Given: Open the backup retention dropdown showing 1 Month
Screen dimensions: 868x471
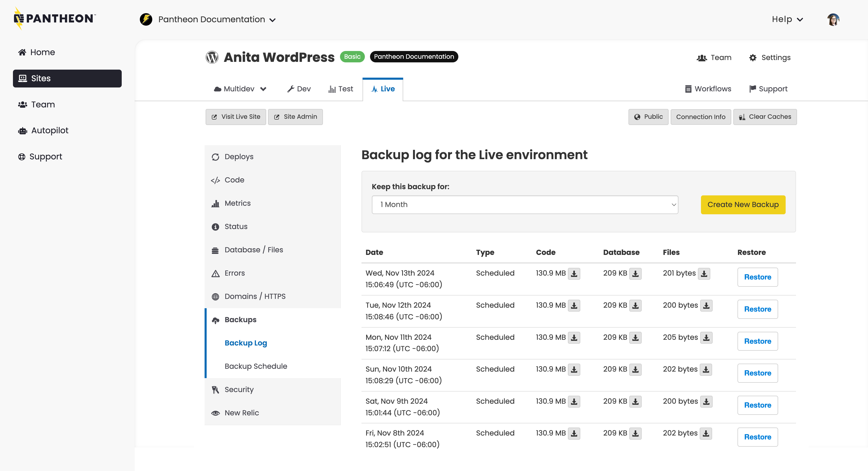Looking at the screenshot, I should (x=525, y=205).
